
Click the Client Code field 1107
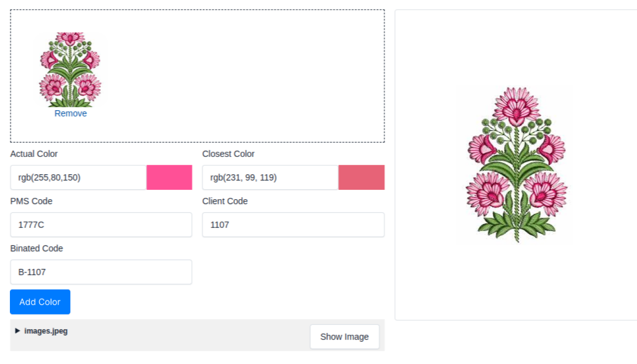tap(293, 225)
